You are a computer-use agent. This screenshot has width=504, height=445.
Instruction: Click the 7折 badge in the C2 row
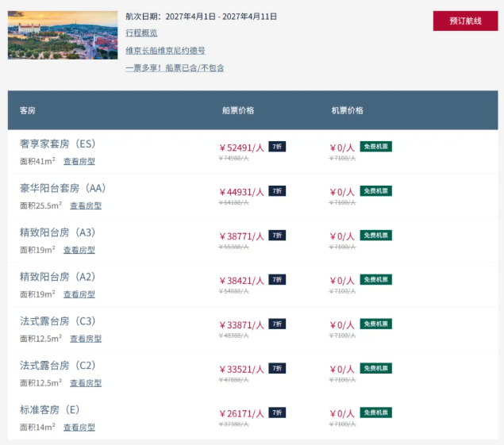point(277,368)
